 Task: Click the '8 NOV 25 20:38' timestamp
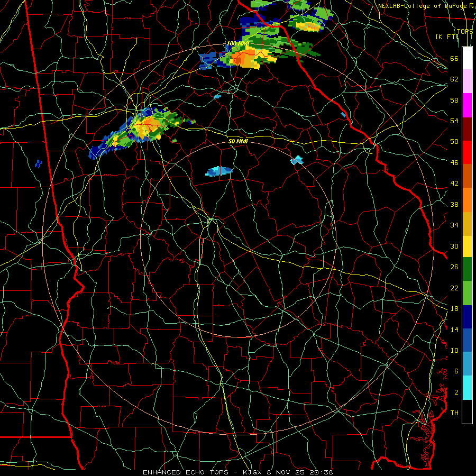[x=300, y=472]
